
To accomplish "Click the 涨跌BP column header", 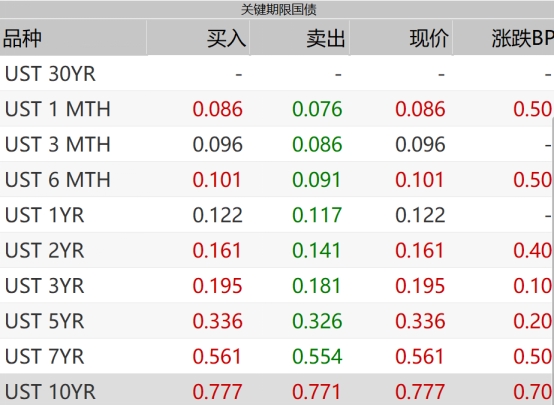I will pos(503,38).
